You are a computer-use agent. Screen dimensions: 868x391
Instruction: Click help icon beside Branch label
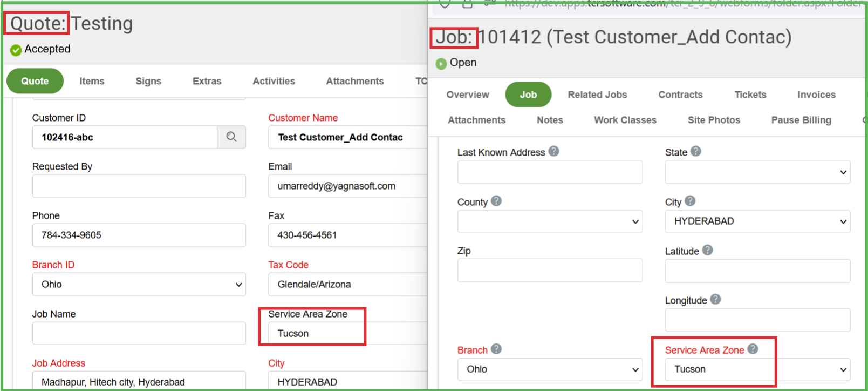(496, 349)
